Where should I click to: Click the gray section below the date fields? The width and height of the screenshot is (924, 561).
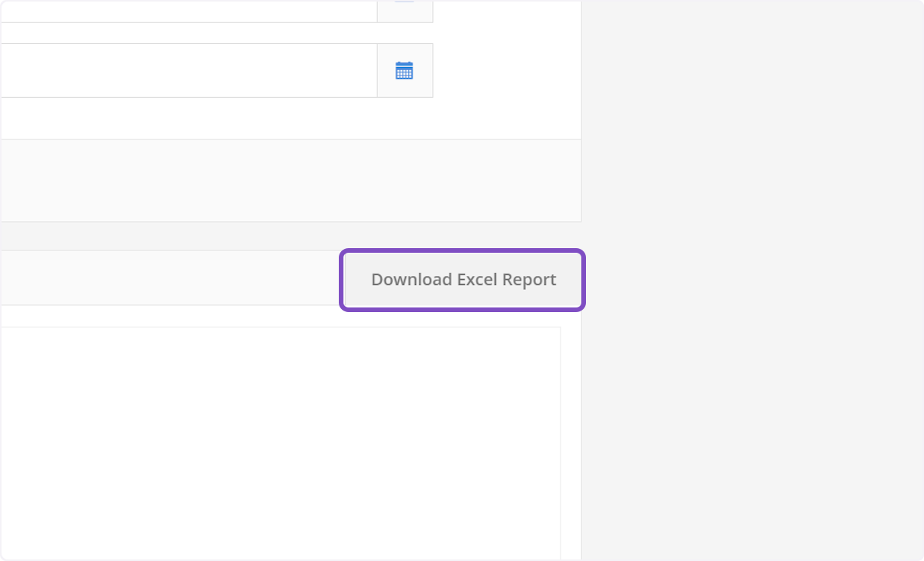291,180
